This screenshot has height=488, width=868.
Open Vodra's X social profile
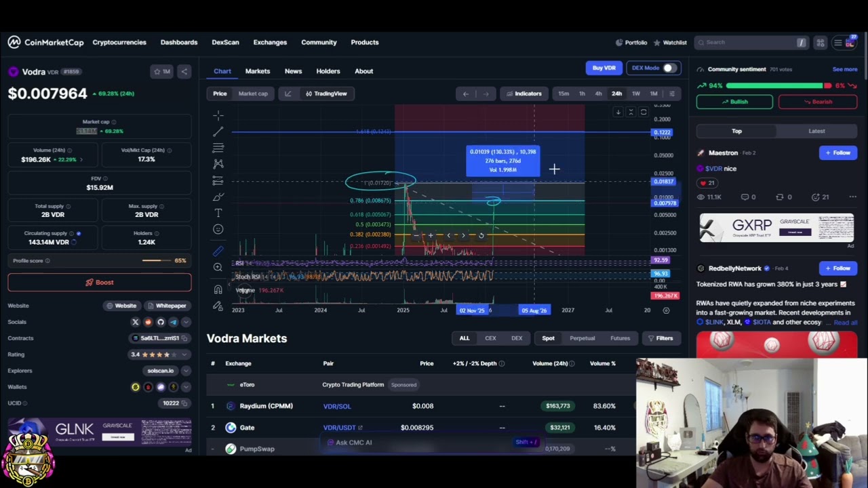point(135,322)
